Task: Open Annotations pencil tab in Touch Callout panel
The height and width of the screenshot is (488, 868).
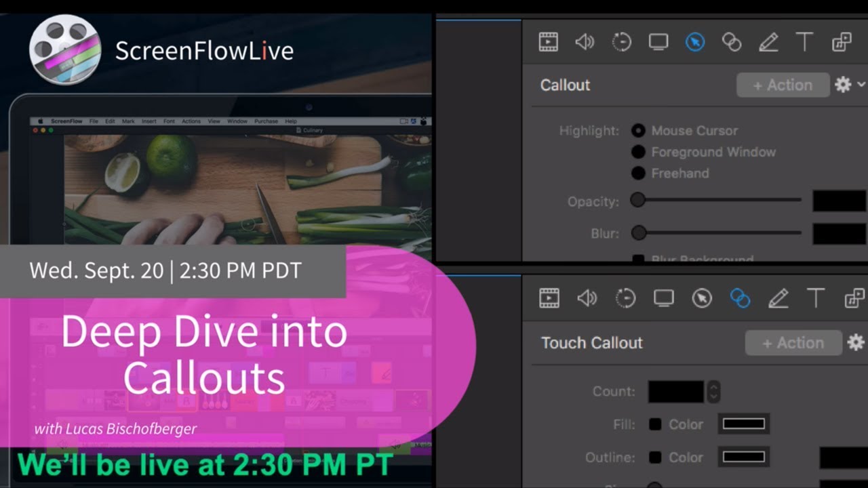Action: (778, 298)
